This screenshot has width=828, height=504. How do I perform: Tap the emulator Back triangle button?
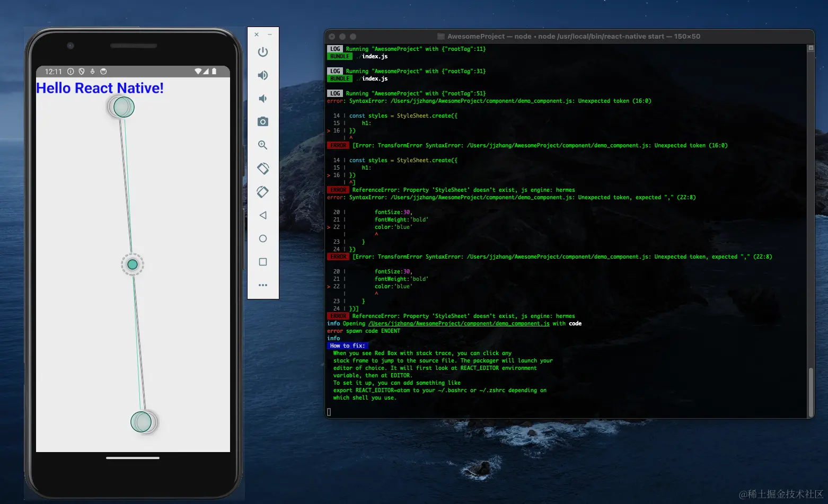pyautogui.click(x=263, y=215)
